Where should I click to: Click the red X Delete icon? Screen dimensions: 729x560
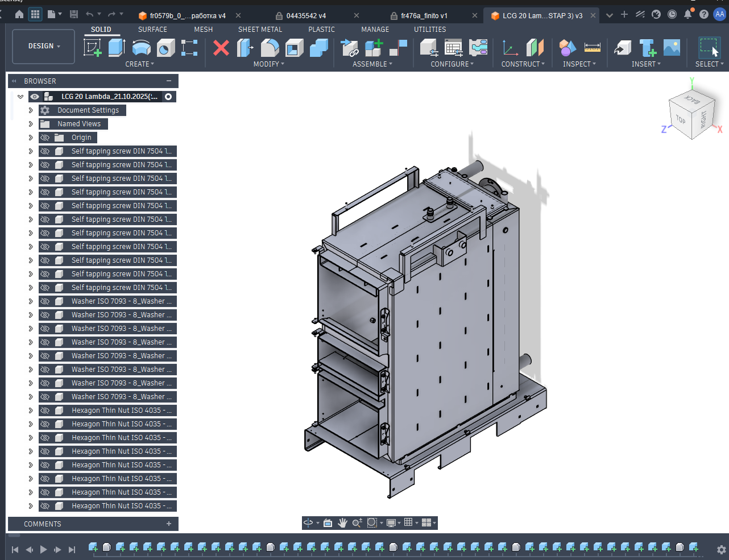(221, 48)
